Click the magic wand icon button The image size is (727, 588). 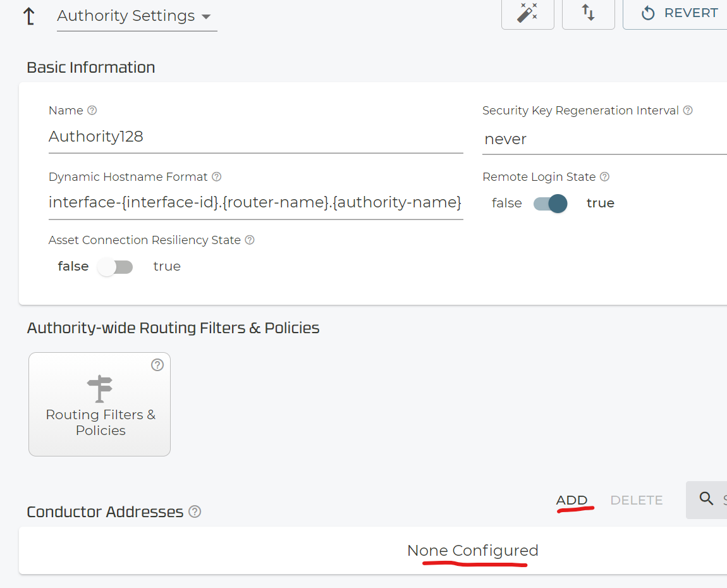tap(527, 13)
